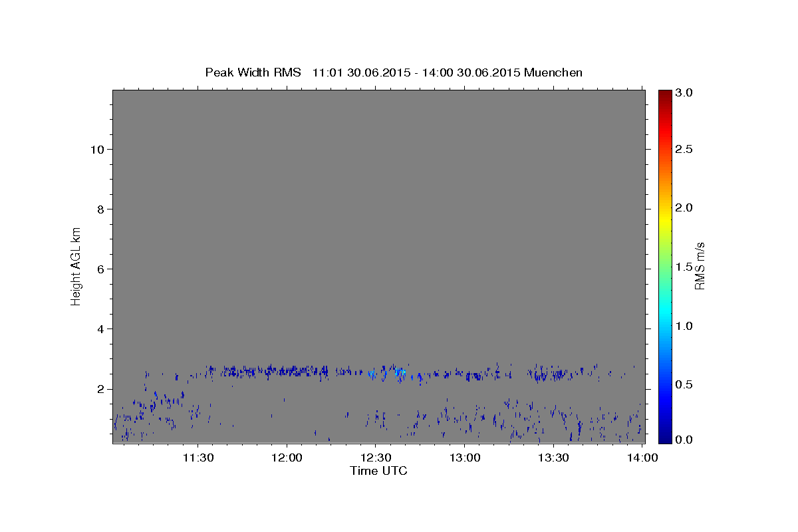Click the 'Time UTC' axis label
The height and width of the screenshot is (532, 798).
(x=378, y=471)
